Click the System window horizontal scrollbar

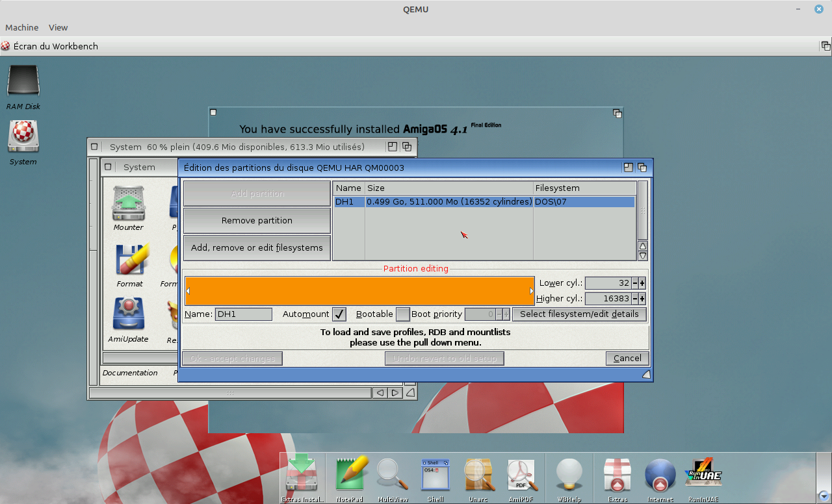click(x=230, y=393)
